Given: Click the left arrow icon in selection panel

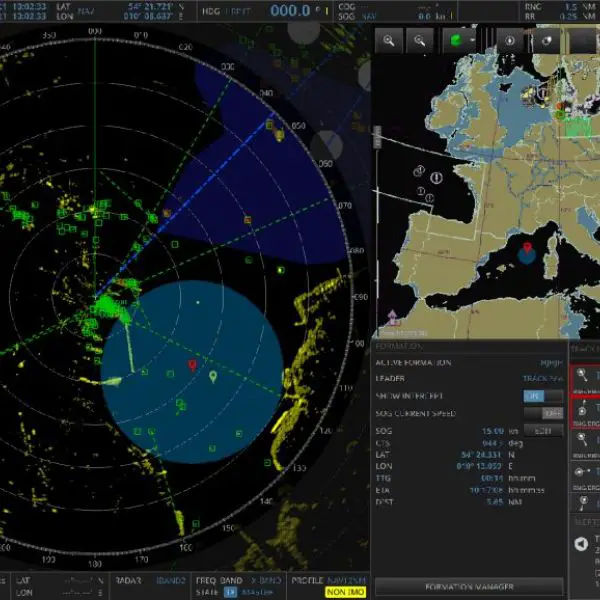Looking at the screenshot, I should pos(582,544).
